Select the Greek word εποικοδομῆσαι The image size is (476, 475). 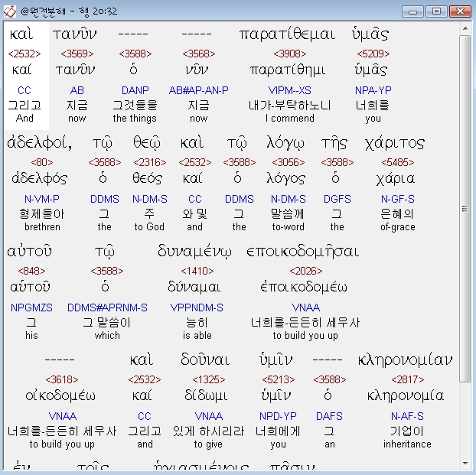coord(302,252)
